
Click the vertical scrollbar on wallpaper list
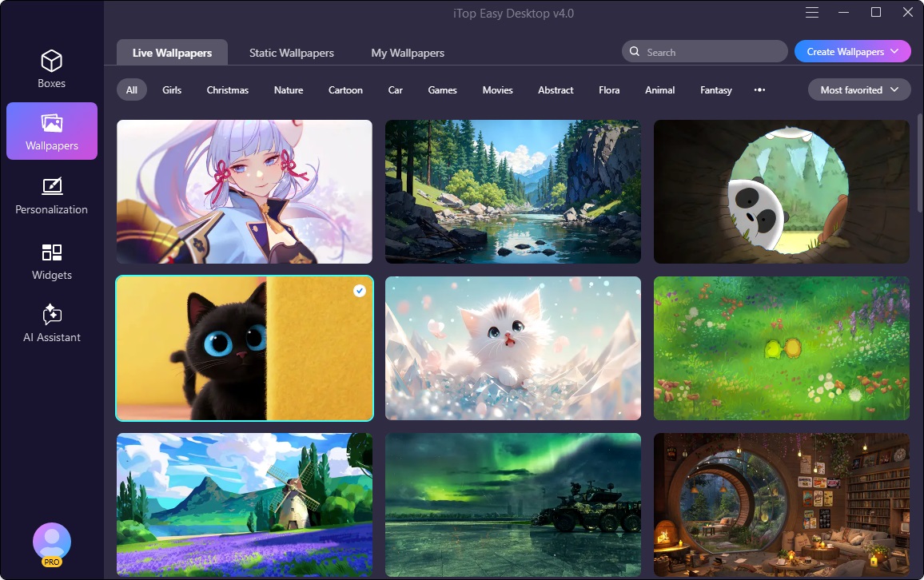point(919,160)
